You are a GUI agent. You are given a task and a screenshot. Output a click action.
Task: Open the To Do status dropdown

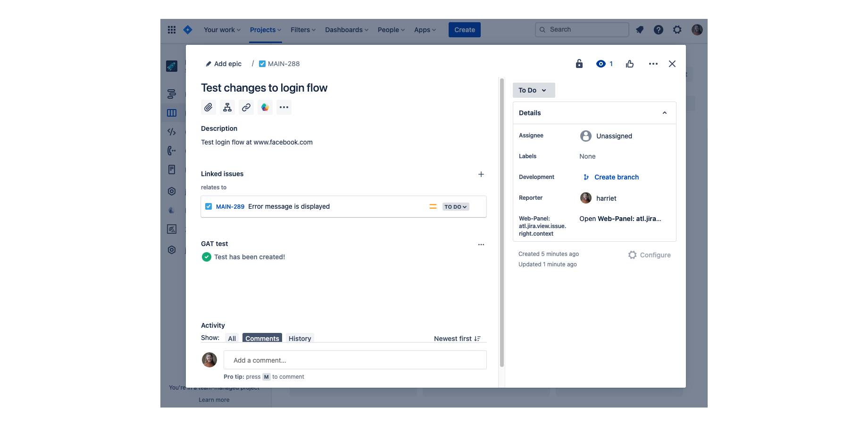tap(534, 90)
